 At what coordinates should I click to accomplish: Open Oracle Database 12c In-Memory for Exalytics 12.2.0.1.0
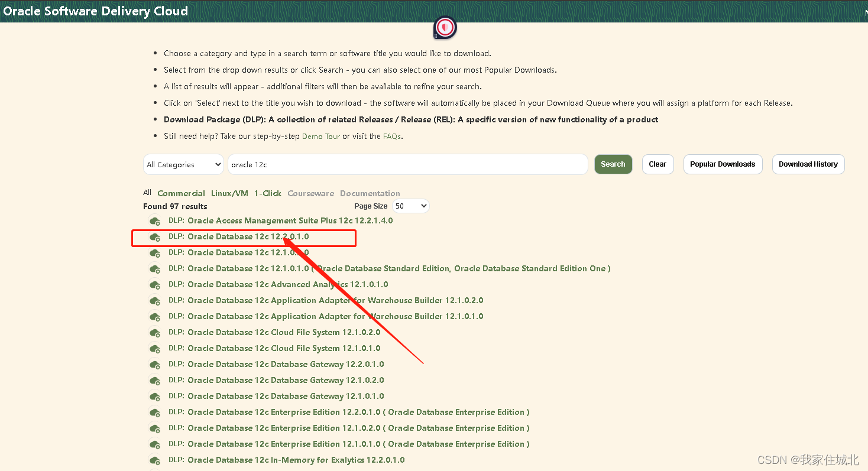(x=287, y=460)
